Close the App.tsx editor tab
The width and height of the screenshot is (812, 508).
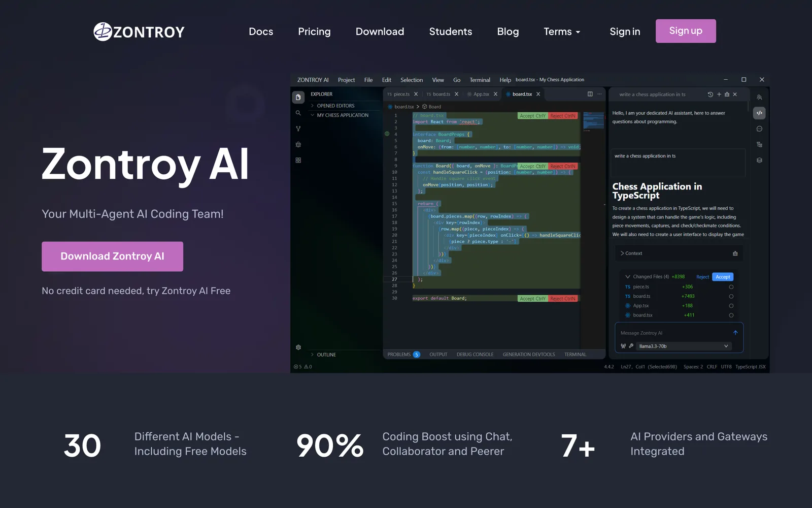pyautogui.click(x=496, y=94)
